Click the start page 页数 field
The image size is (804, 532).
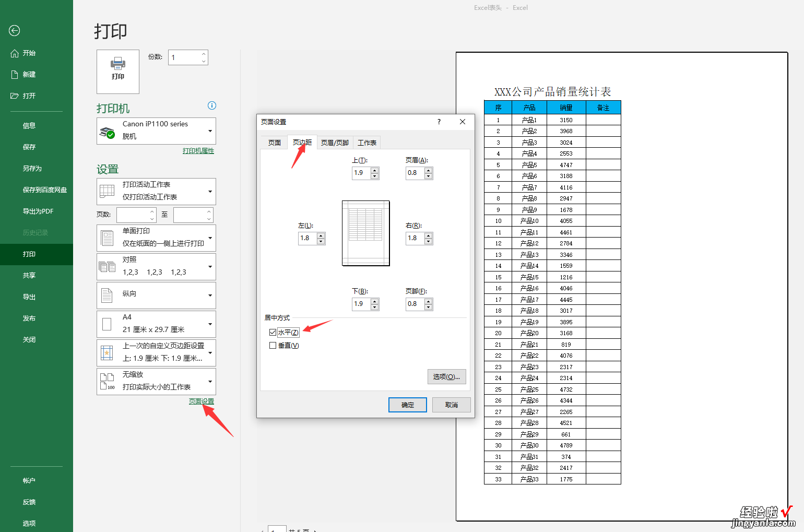pos(133,215)
